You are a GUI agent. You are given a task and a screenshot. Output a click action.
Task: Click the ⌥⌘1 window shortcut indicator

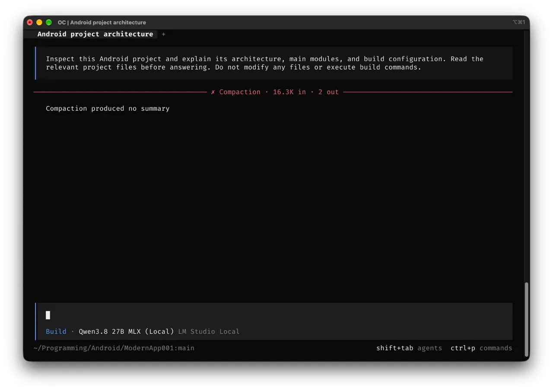(519, 22)
